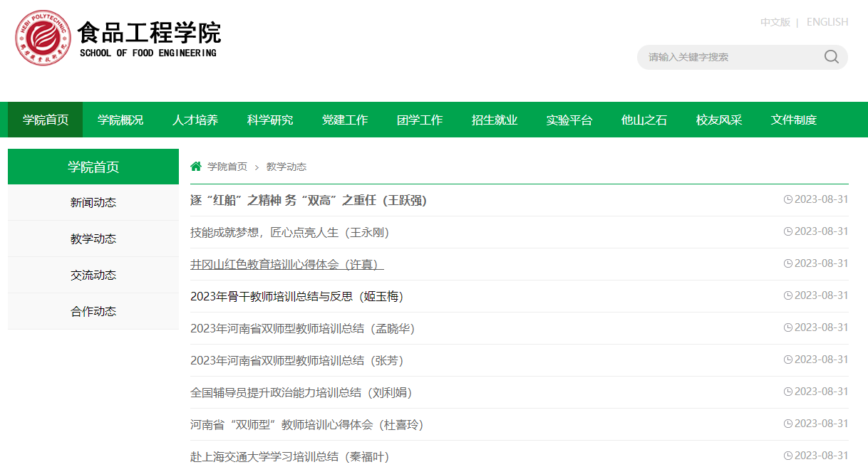The width and height of the screenshot is (868, 472).
Task: Open the 学院概况 navigation menu
Action: (x=120, y=120)
